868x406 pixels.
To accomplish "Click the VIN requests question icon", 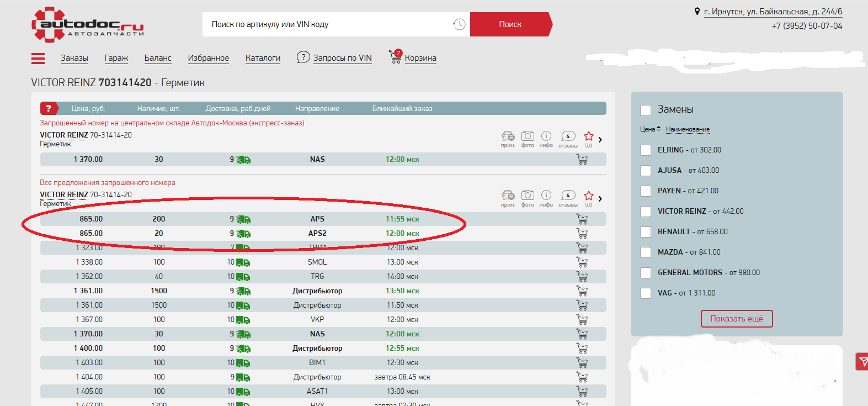I will coord(303,57).
